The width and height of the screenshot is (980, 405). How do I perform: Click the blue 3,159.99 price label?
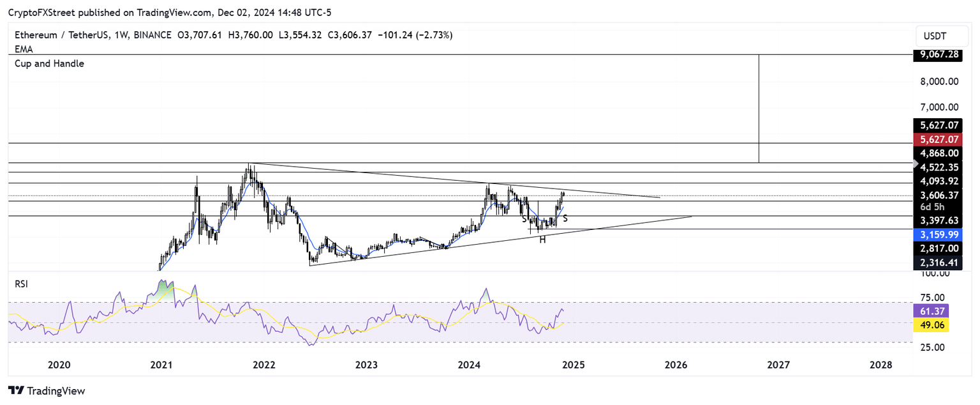pos(938,235)
